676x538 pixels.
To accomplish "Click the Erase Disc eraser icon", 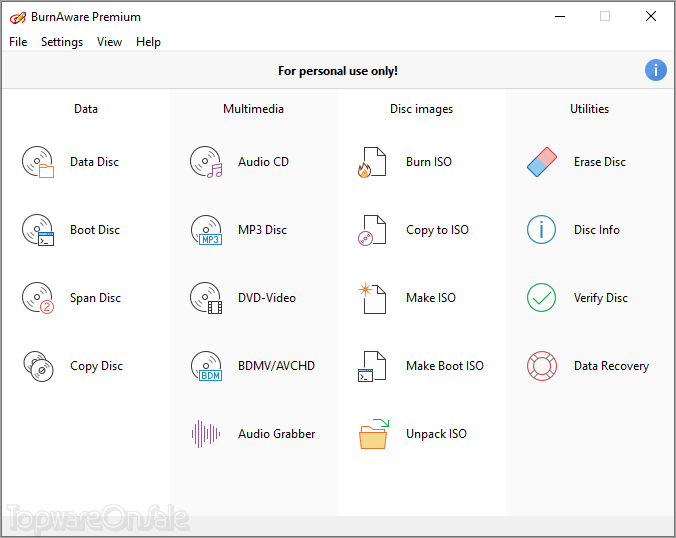I will (541, 162).
